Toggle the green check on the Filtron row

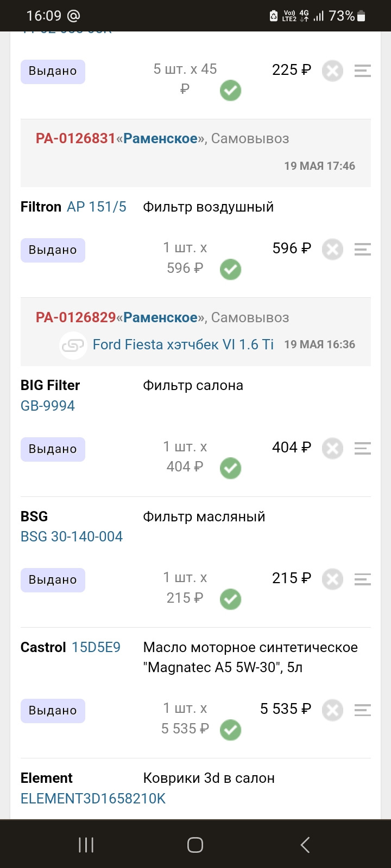click(230, 269)
